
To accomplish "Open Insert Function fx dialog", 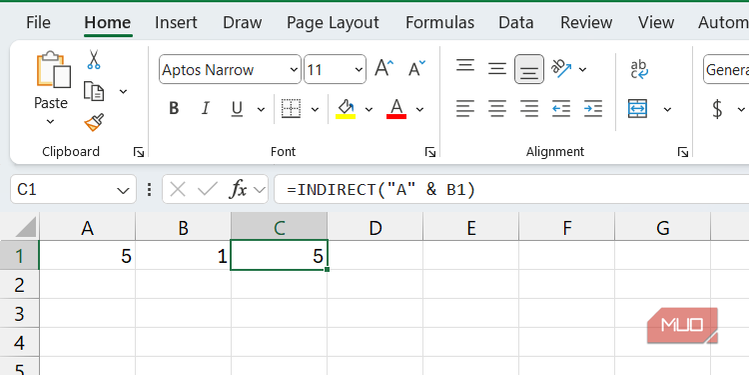I will click(x=238, y=190).
